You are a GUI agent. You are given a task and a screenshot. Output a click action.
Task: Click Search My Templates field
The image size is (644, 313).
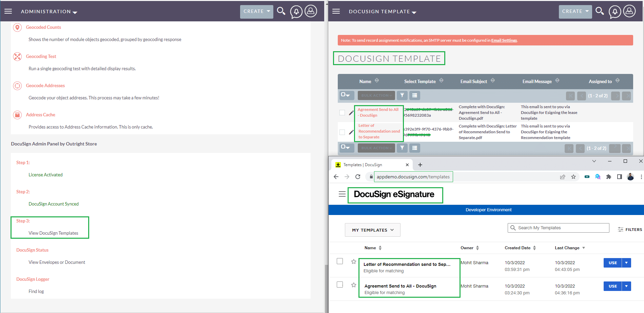559,228
